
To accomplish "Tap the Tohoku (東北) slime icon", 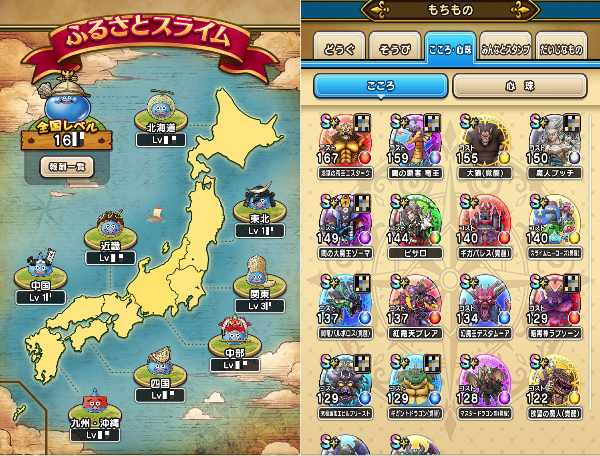I will pyautogui.click(x=259, y=200).
